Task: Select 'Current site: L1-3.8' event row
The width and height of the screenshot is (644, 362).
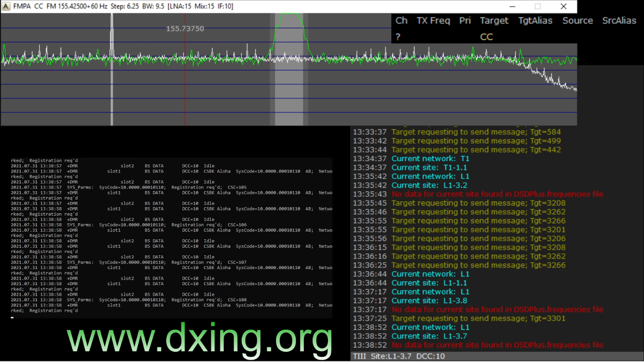Action: (x=410, y=301)
